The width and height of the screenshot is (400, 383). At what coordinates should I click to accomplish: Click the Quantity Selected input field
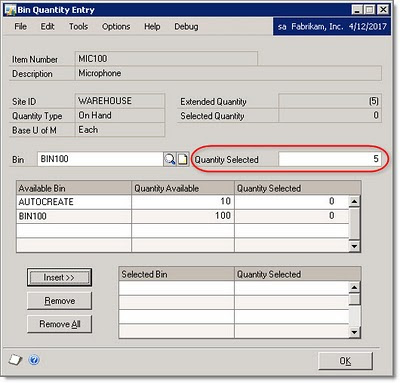click(x=330, y=159)
